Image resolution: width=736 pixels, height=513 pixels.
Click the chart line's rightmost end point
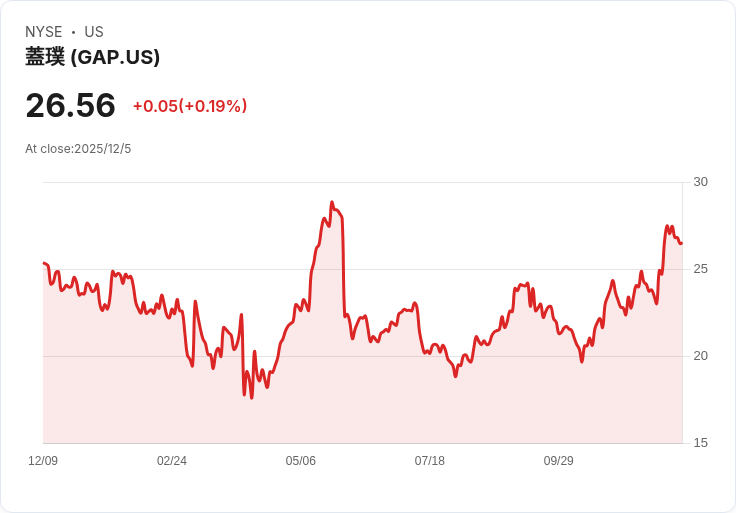[681, 243]
